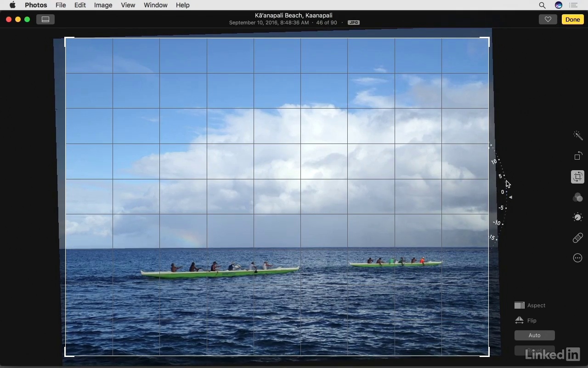
Task: Open the Image menu
Action: pyautogui.click(x=103, y=5)
